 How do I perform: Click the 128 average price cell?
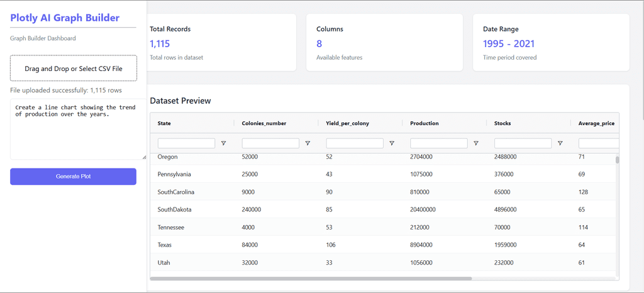583,192
